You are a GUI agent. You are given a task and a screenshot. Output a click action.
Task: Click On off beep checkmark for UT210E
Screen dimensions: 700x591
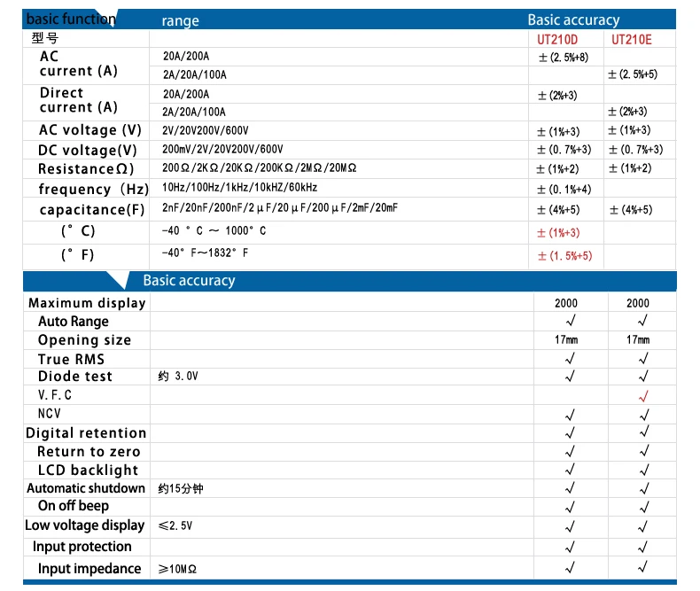pos(644,508)
